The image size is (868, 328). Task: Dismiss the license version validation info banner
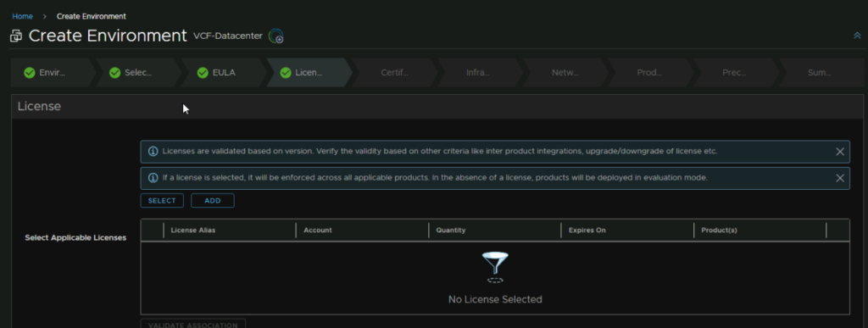[840, 152]
